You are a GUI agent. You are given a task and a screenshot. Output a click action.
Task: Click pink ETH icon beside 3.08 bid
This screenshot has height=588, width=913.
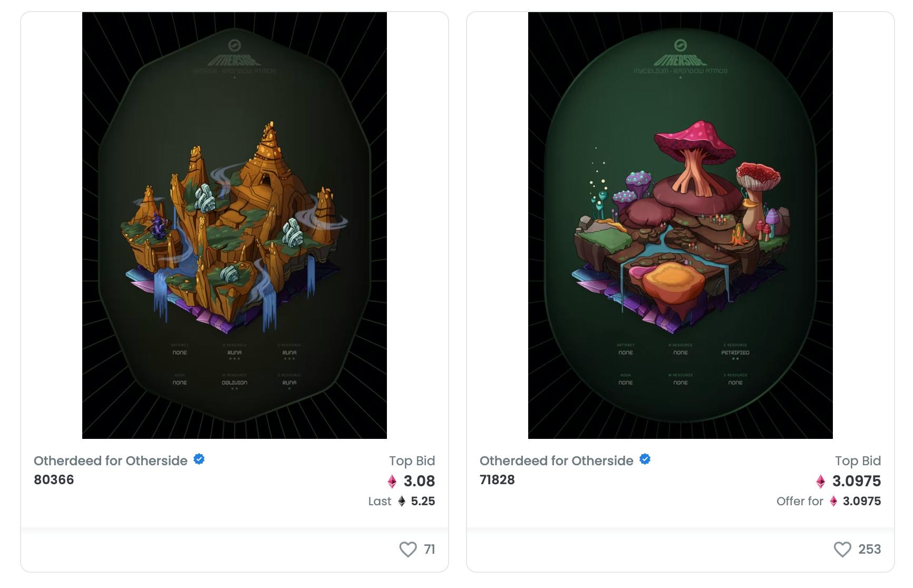tap(392, 481)
